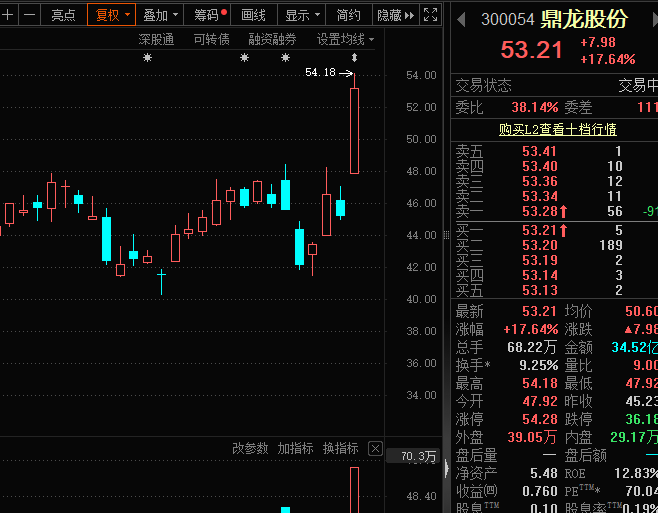
Task: Toggle the 亮点 highlights button
Action: click(x=63, y=15)
